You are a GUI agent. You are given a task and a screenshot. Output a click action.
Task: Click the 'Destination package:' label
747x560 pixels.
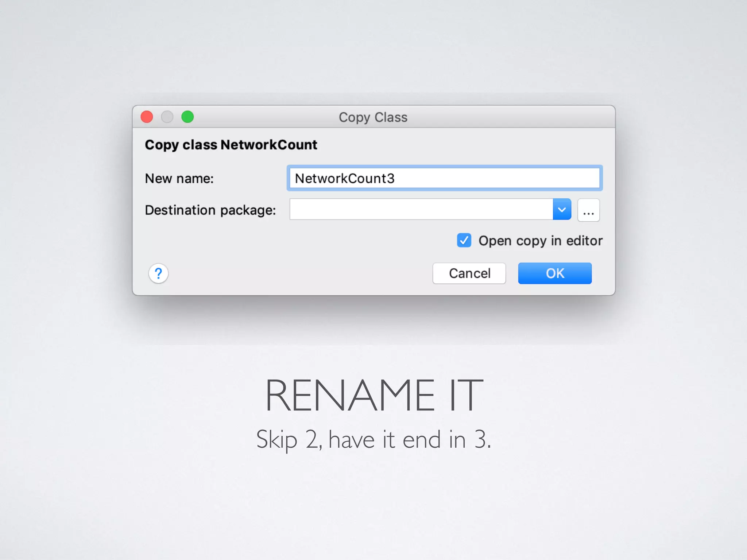[x=210, y=210]
